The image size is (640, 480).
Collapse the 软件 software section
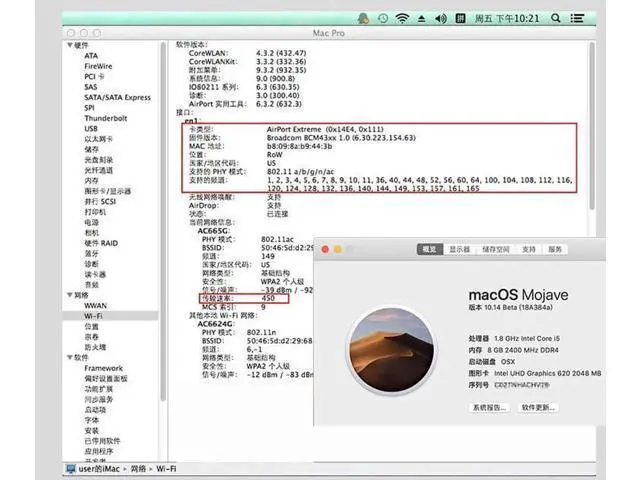(x=70, y=357)
